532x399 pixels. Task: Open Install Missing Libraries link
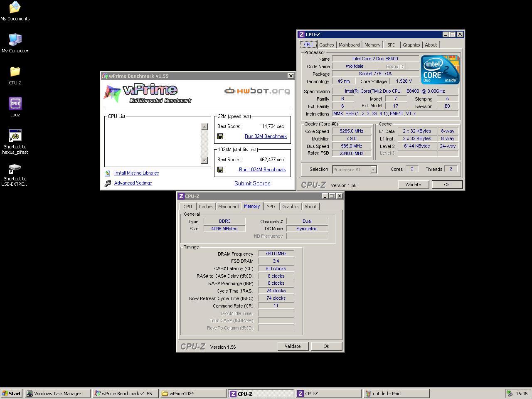click(136, 173)
